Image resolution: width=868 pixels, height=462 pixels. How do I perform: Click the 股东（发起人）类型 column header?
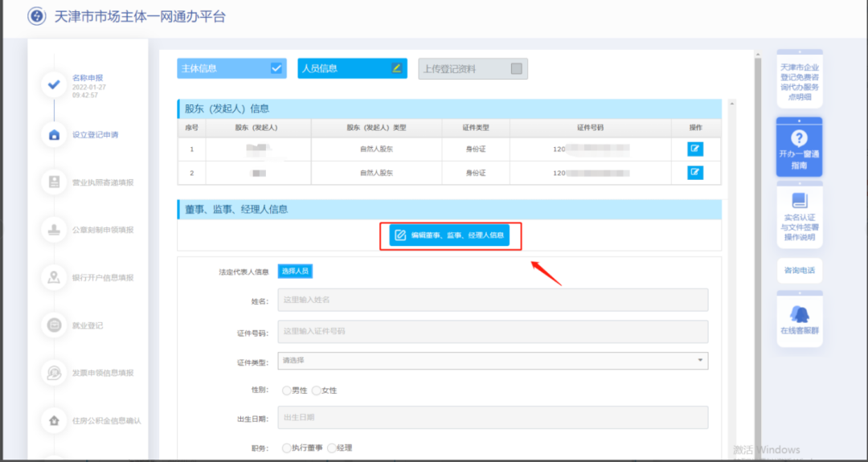376,127
